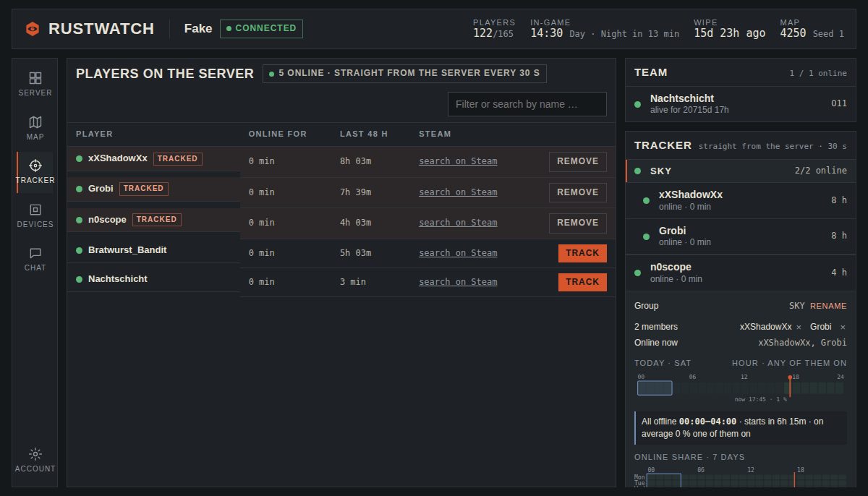Open the Account gear icon
The height and width of the screenshot is (496, 868).
35,454
